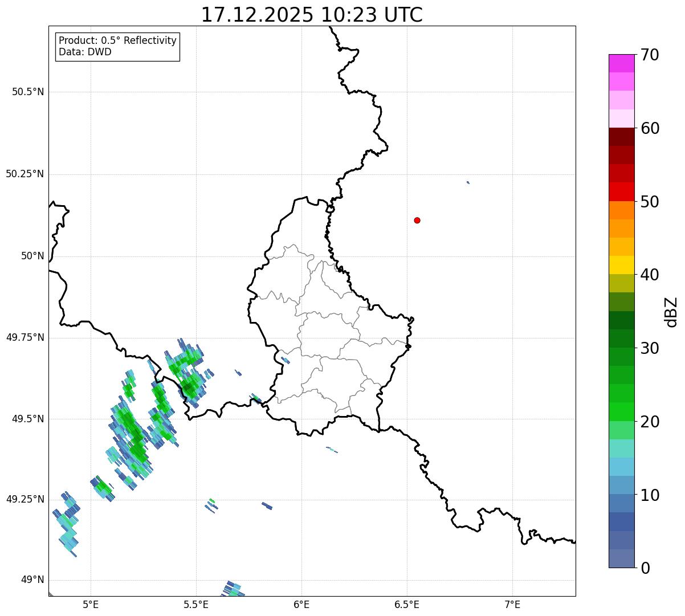Click the 49.25°N latitude label
Image resolution: width=685 pixels, height=616 pixels.
point(25,499)
